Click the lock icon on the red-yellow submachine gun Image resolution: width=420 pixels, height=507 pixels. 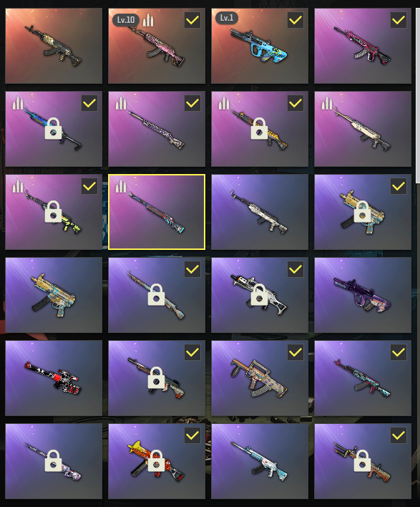157,460
